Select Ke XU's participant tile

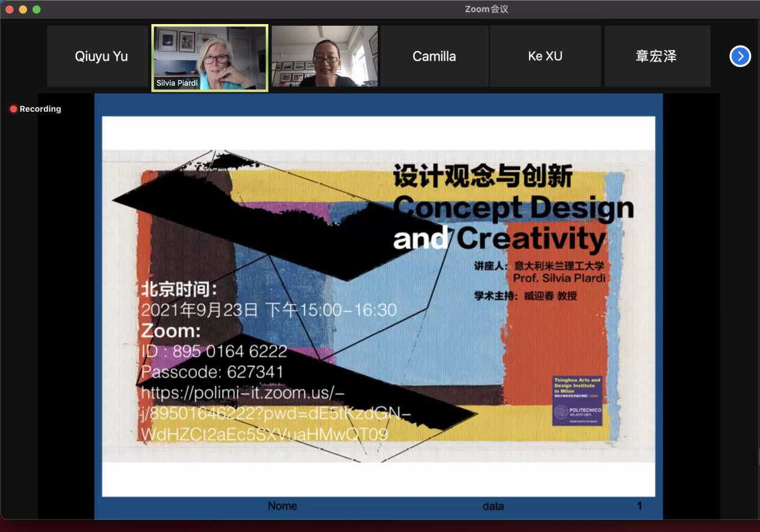point(545,56)
